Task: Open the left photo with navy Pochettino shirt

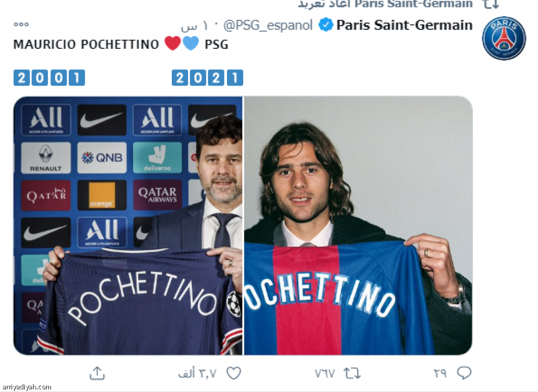Action: pos(128,226)
